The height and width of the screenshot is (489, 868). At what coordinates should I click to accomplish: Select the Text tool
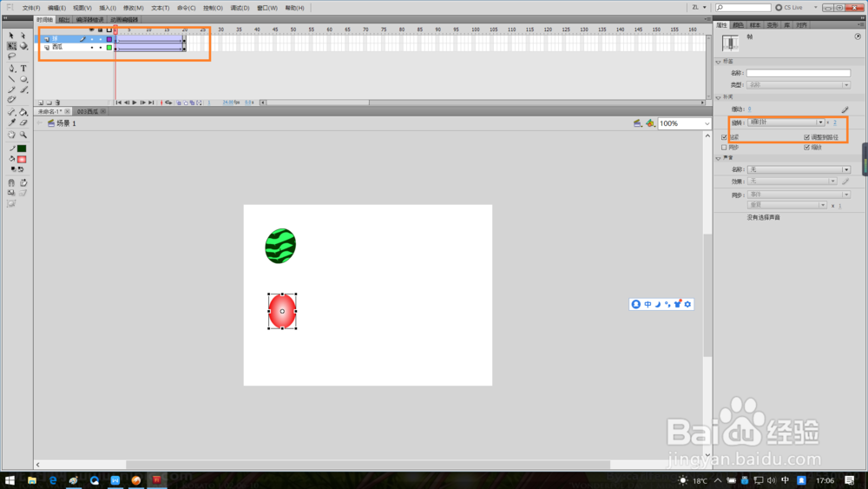(23, 69)
